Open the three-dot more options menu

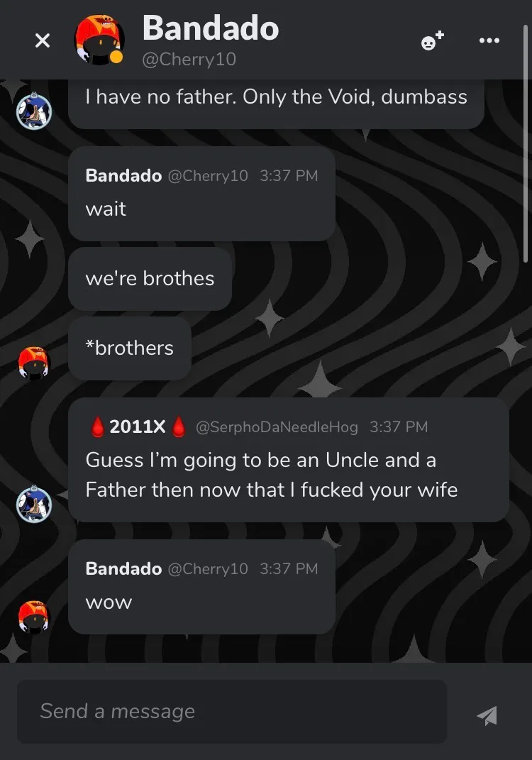pyautogui.click(x=489, y=40)
